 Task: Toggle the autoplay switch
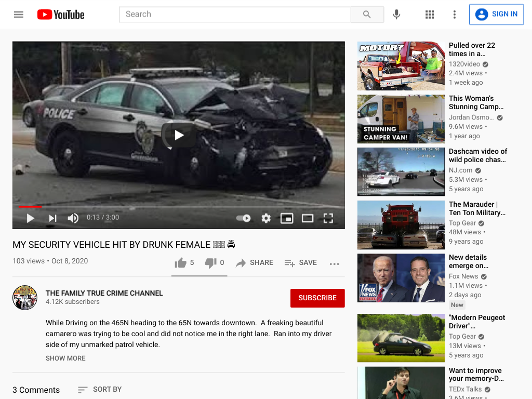pyautogui.click(x=243, y=218)
